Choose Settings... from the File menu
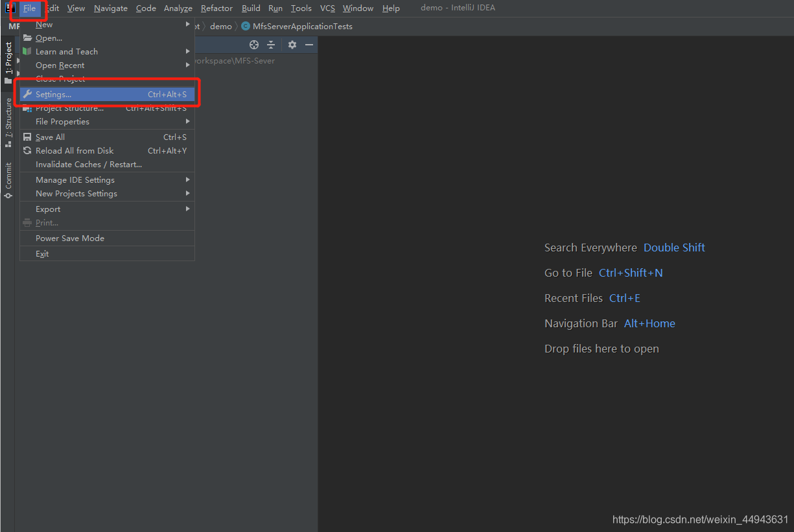 [x=107, y=95]
